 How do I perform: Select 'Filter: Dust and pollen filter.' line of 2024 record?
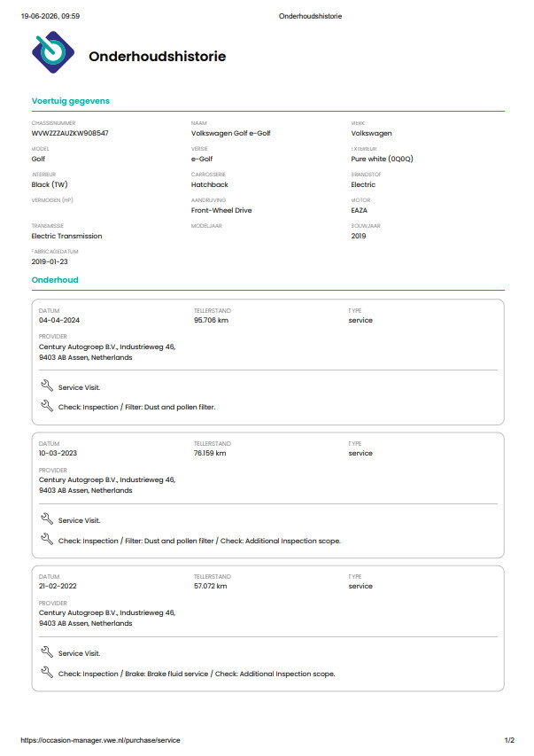(136, 407)
